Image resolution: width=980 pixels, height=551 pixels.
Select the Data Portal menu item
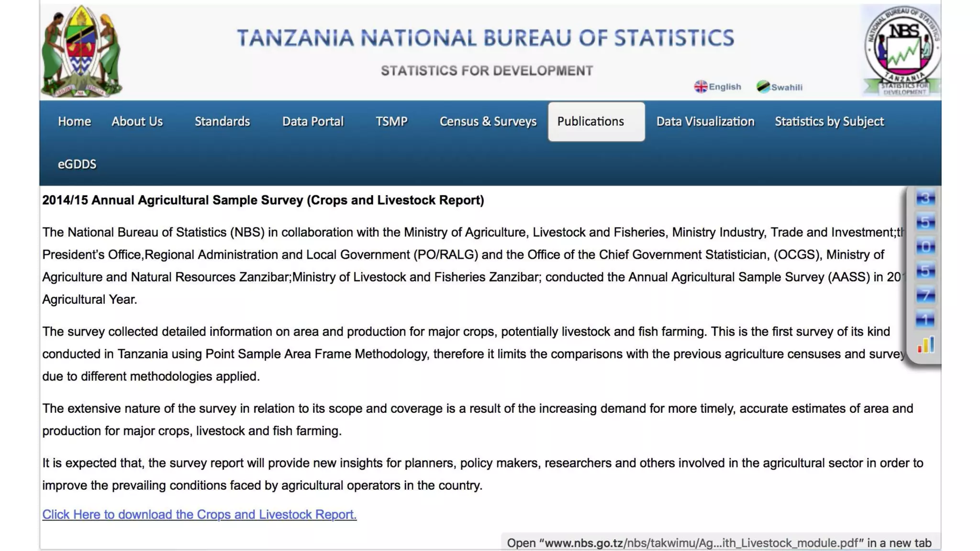pyautogui.click(x=313, y=121)
